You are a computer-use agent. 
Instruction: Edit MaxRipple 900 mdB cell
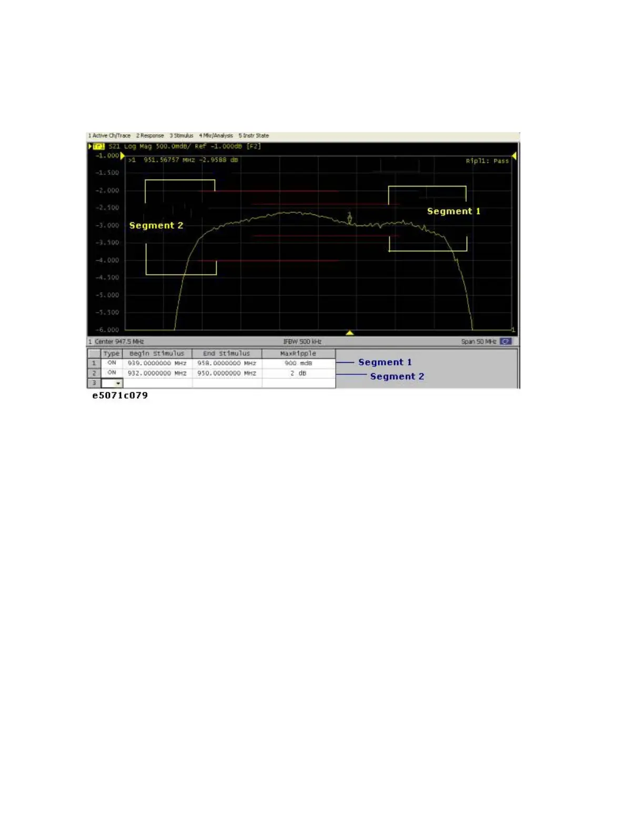[298, 363]
